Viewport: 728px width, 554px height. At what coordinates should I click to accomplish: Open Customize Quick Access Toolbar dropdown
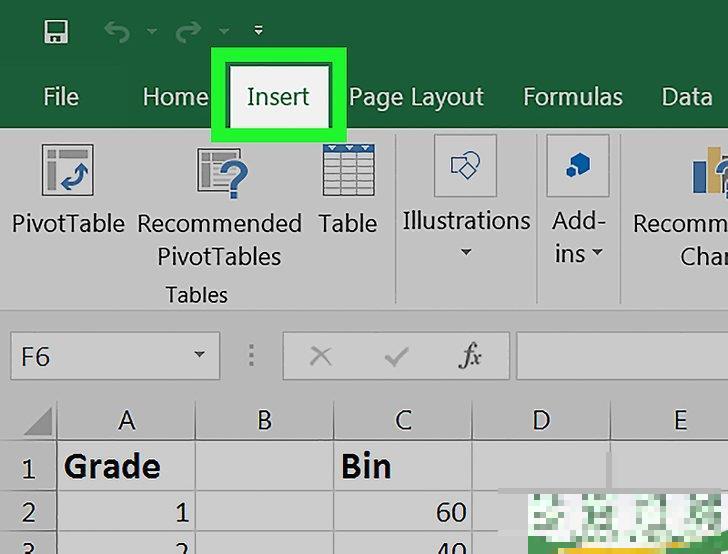pos(258,31)
